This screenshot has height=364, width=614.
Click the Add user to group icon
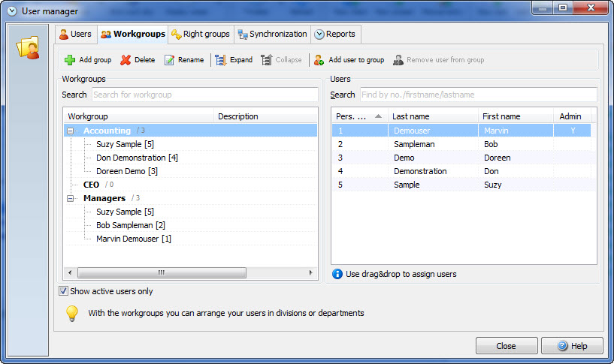319,60
